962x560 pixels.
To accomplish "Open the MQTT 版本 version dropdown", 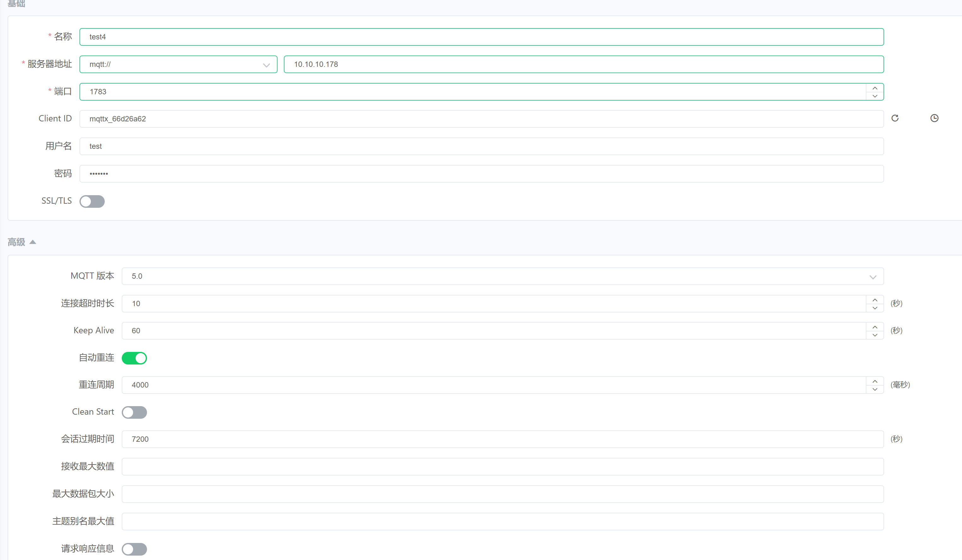I will point(502,276).
